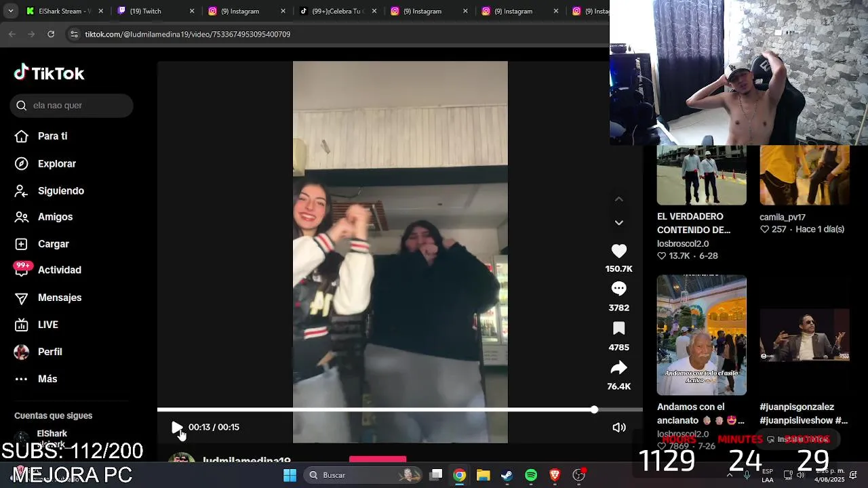Go to the LIVE section
The width and height of the screenshot is (868, 488).
pyautogui.click(x=38, y=325)
